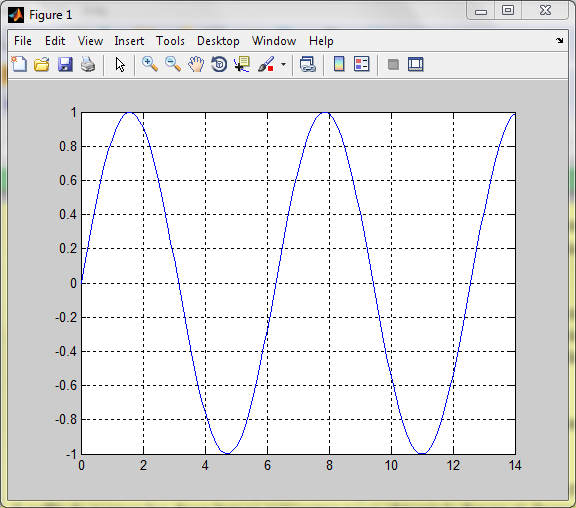Viewport: 576px width, 508px height.
Task: Insert a Colorbar from toolbar
Action: [x=339, y=64]
